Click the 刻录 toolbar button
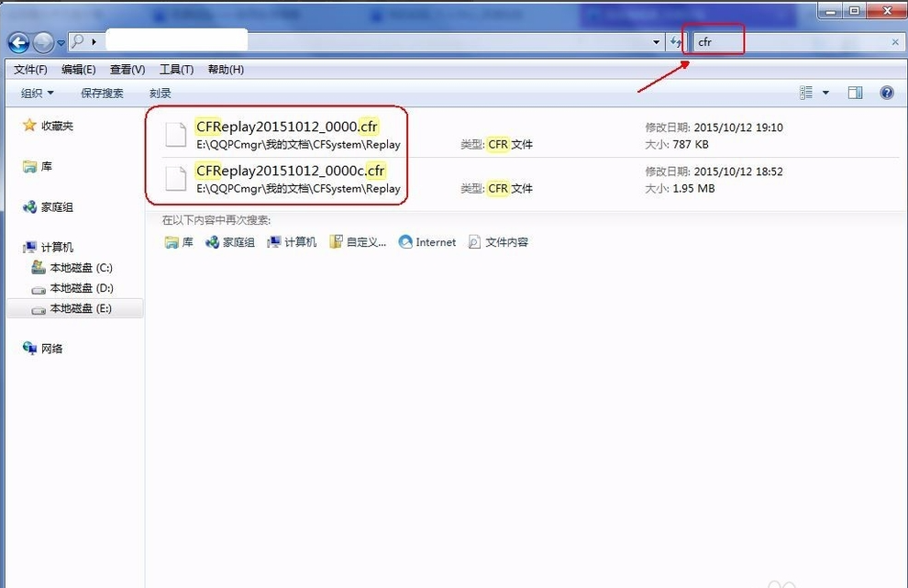The image size is (908, 588). 161,93
